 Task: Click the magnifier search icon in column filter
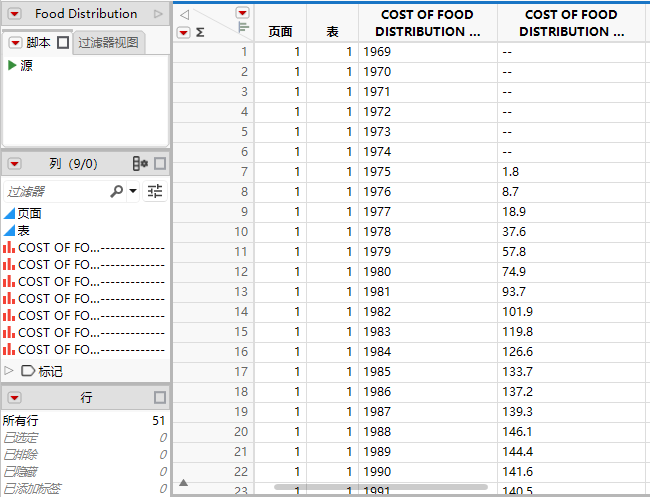point(116,191)
